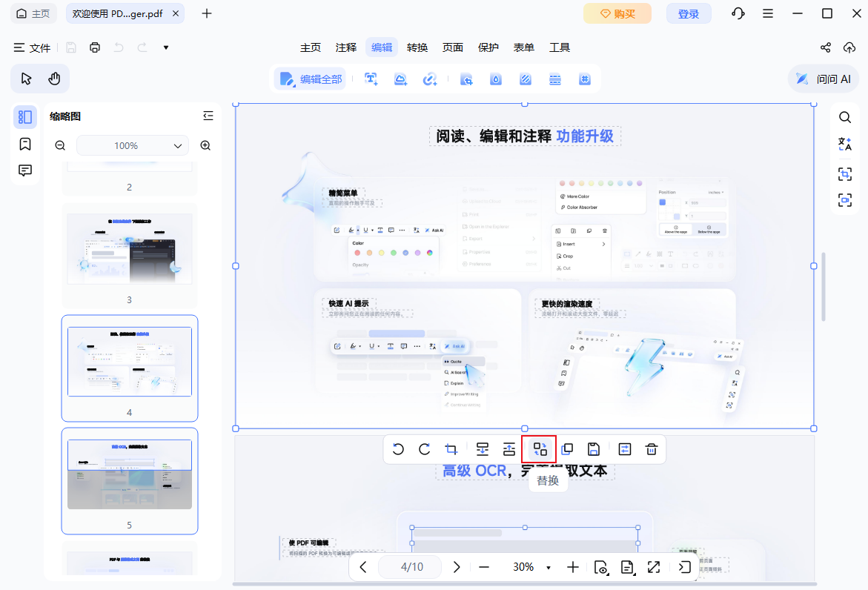868x590 pixels.
Task: Select the page 5 thumbnail
Action: 130,474
